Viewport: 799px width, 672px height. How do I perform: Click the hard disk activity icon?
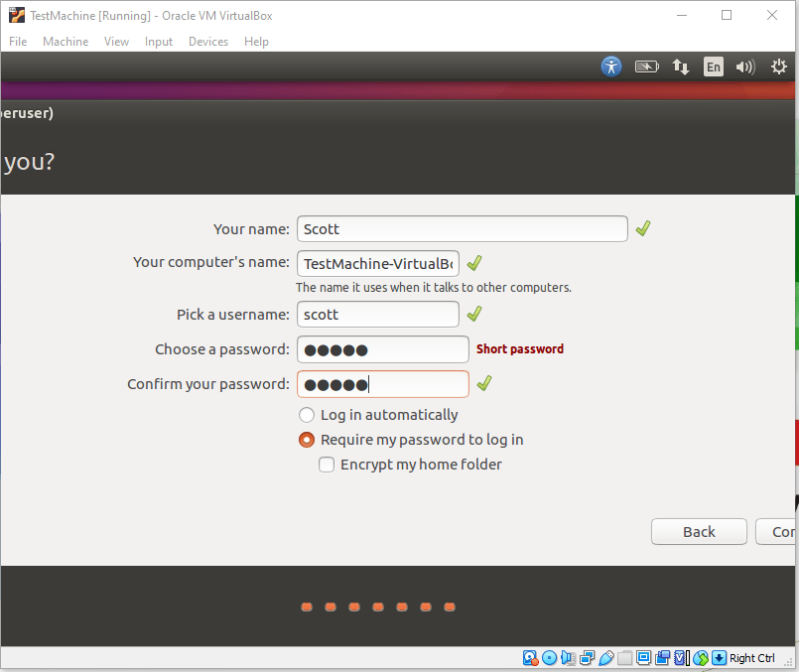click(x=530, y=658)
